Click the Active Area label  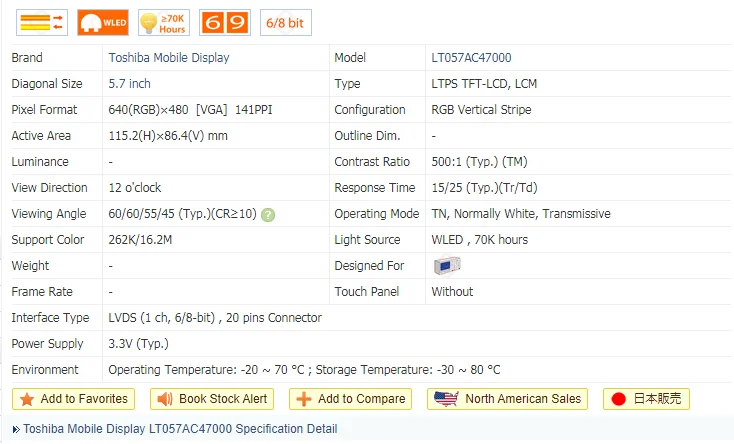click(41, 136)
